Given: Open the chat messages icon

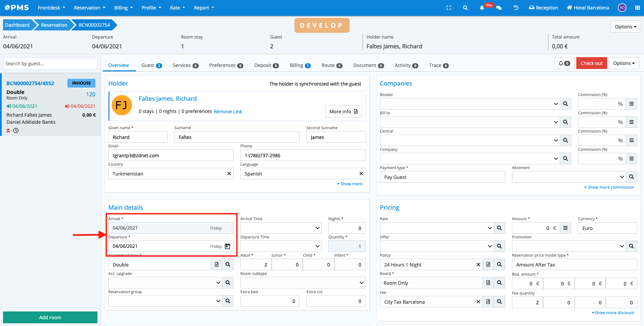Looking at the screenshot, I should click(499, 8).
